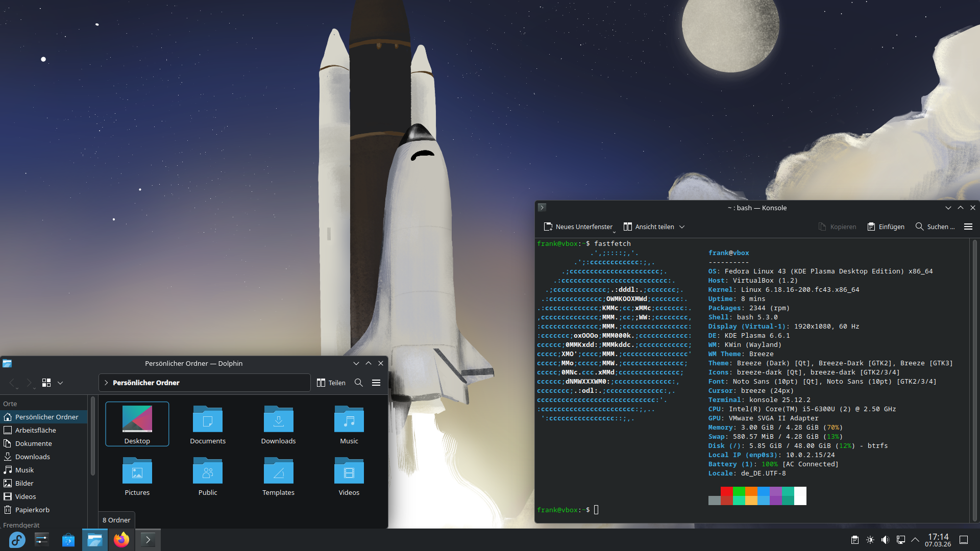Expand the Dolphin view mode dropdown
Image resolution: width=980 pixels, height=551 pixels.
(60, 383)
